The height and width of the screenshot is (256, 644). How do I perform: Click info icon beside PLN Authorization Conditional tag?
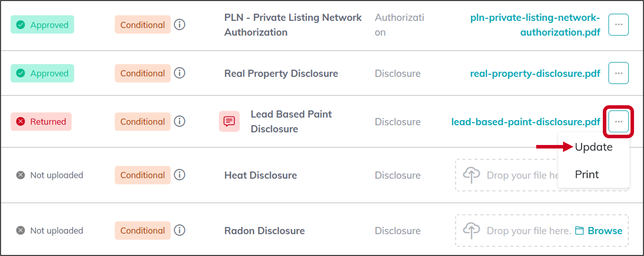(179, 24)
